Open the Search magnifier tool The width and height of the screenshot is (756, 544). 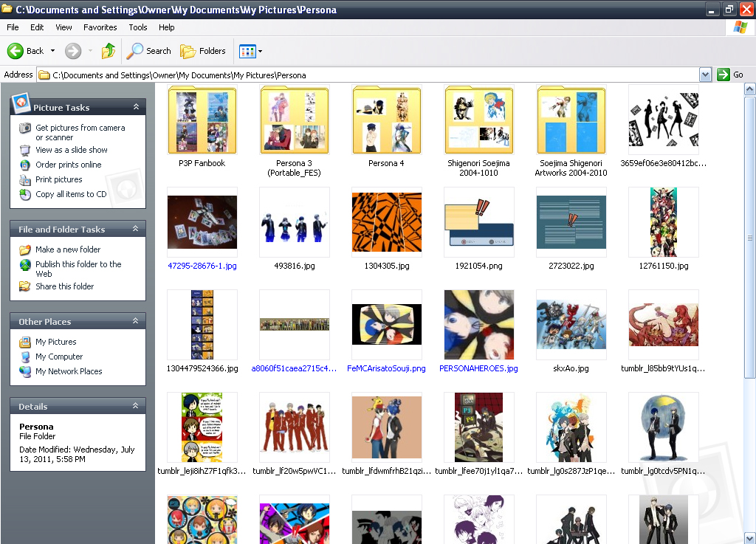coord(135,51)
